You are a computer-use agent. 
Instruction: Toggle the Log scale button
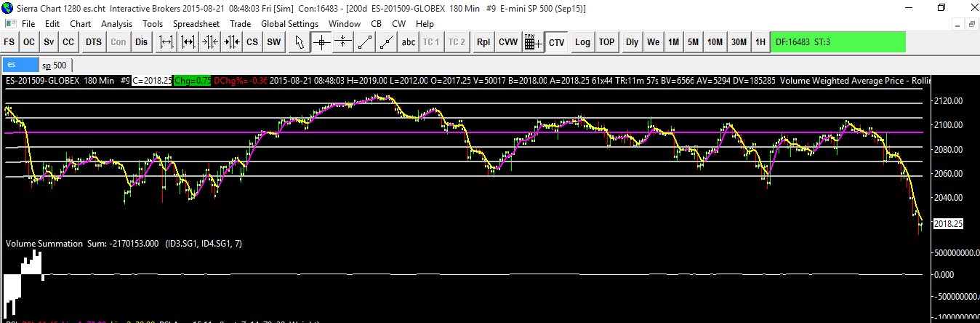(582, 42)
